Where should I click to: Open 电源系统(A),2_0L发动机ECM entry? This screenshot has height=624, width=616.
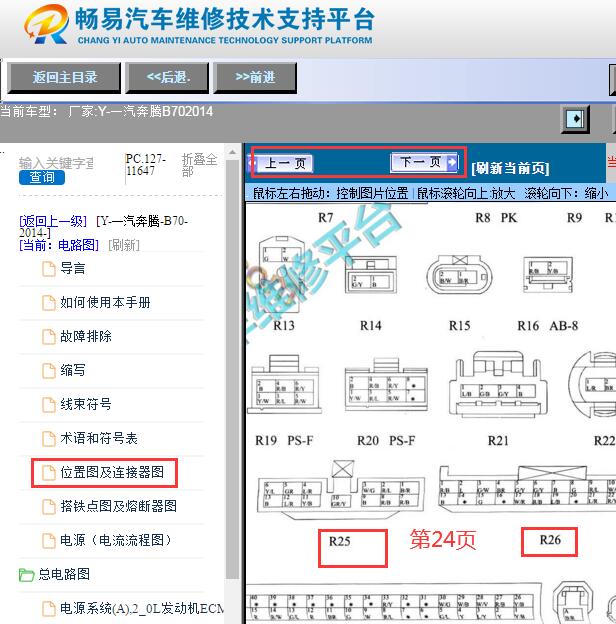coord(142,608)
